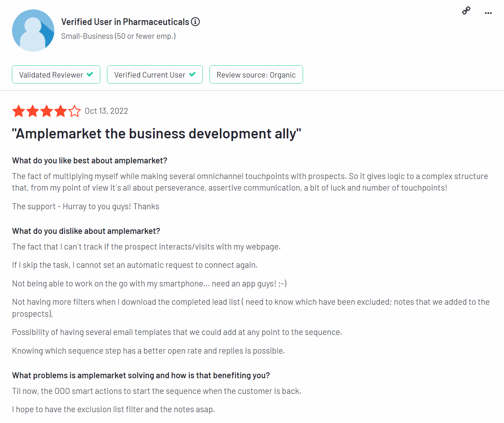The image size is (504, 423).
Task: Open the three-dot more options menu
Action: tap(488, 13)
